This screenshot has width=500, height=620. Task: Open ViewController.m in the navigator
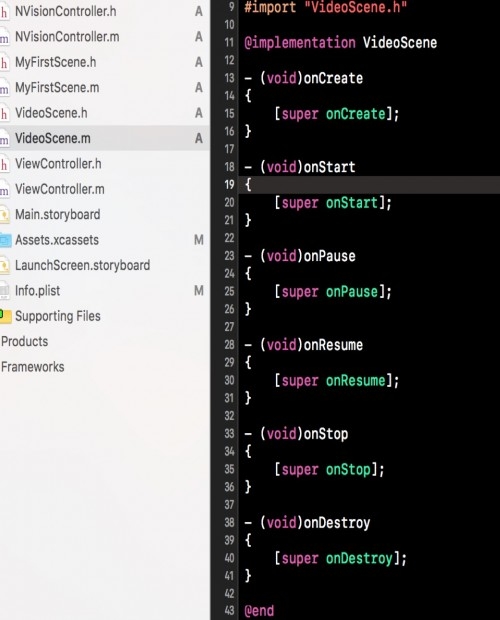[x=60, y=189]
